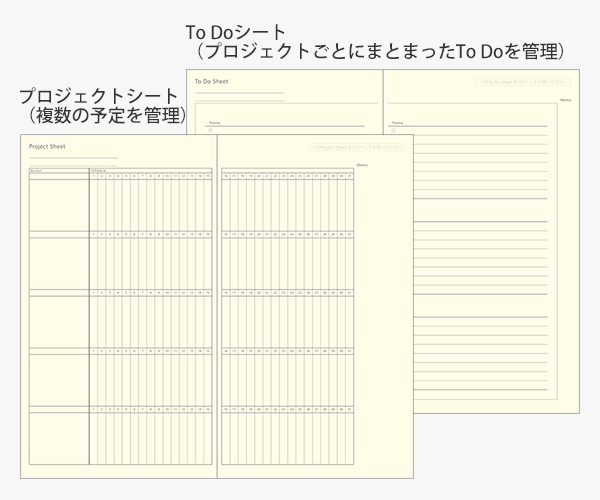Click the 'To Doシート' heading
The image size is (600, 500).
point(236,33)
